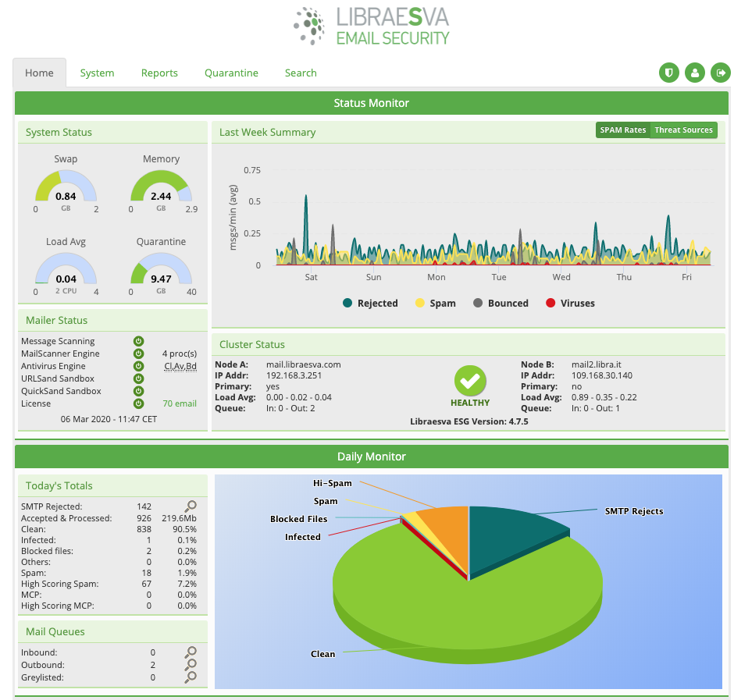Click the Blocked Files pie label

coord(298,519)
